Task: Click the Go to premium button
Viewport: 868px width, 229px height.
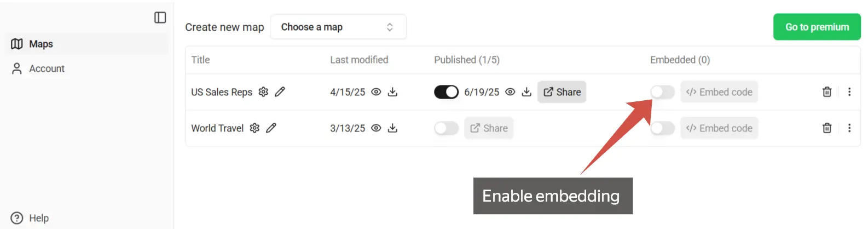Action: click(817, 27)
